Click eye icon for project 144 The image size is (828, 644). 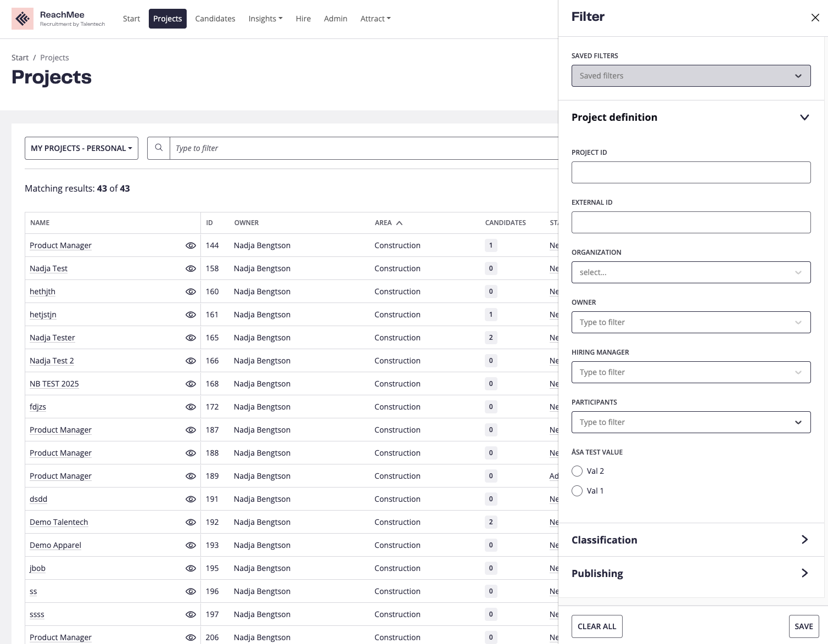pyautogui.click(x=191, y=245)
